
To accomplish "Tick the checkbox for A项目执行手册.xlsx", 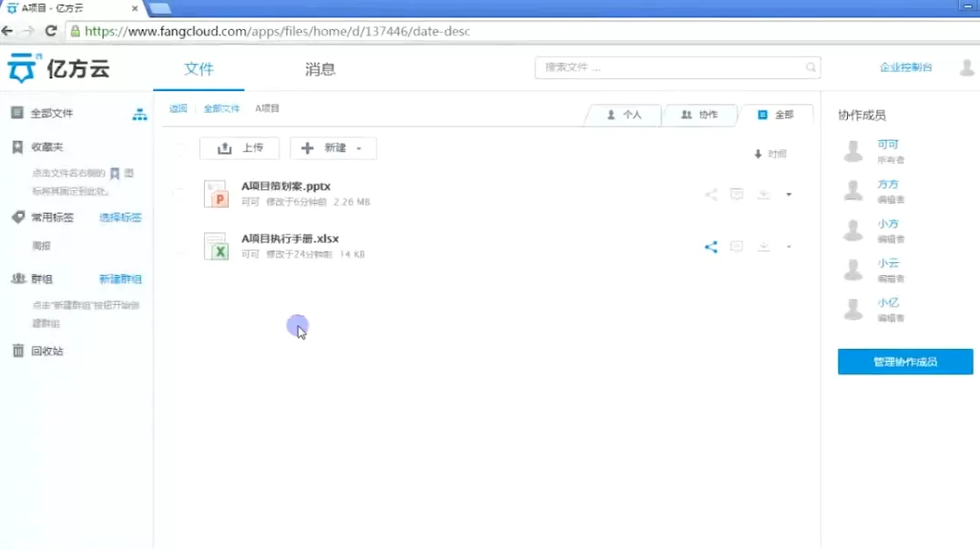I will [x=179, y=246].
